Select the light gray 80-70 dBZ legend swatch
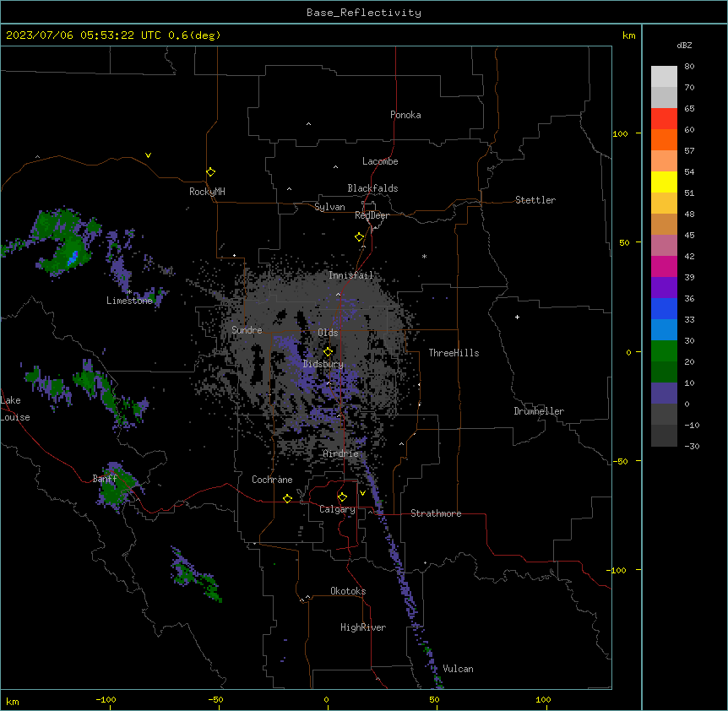This screenshot has width=728, height=711. coord(664,77)
